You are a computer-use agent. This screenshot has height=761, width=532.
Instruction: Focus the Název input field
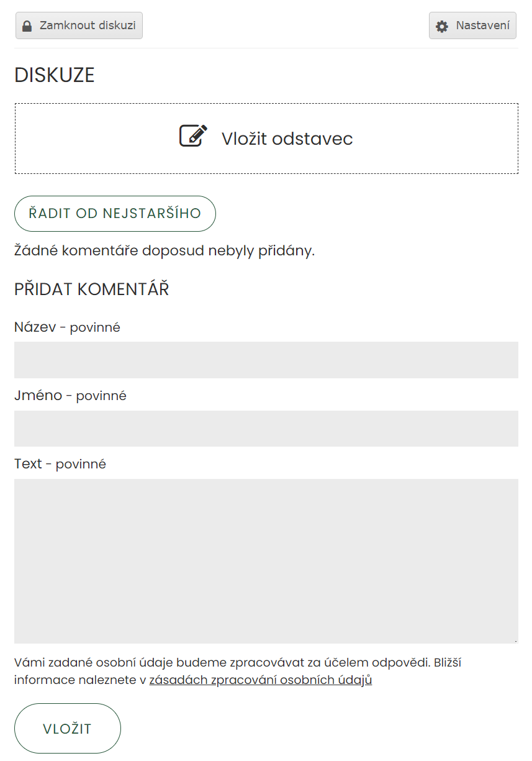click(x=266, y=360)
